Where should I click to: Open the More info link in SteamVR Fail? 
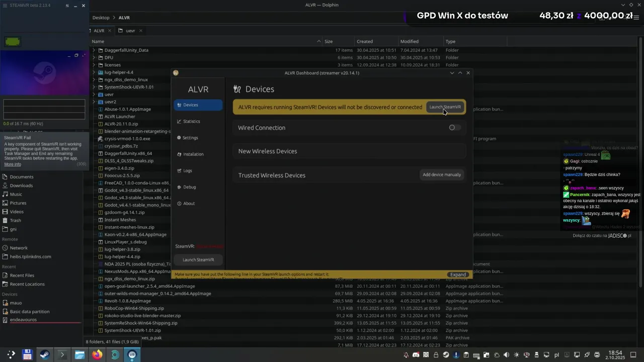coord(13,164)
